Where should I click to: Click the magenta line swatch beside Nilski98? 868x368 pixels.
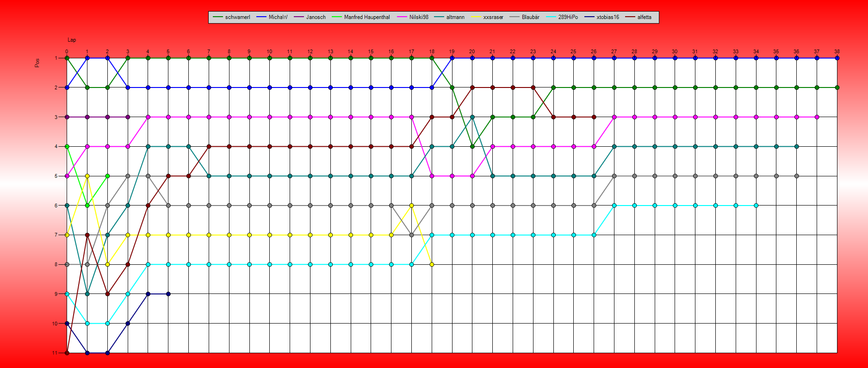401,17
